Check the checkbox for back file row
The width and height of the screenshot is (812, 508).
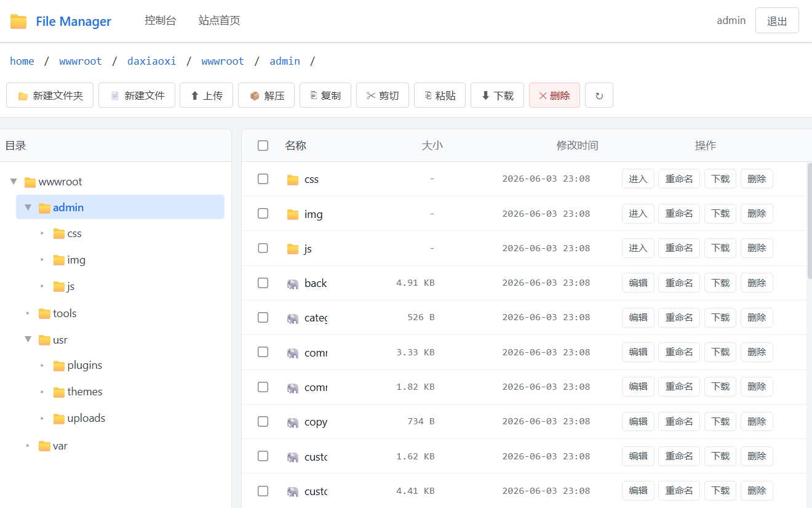(263, 283)
